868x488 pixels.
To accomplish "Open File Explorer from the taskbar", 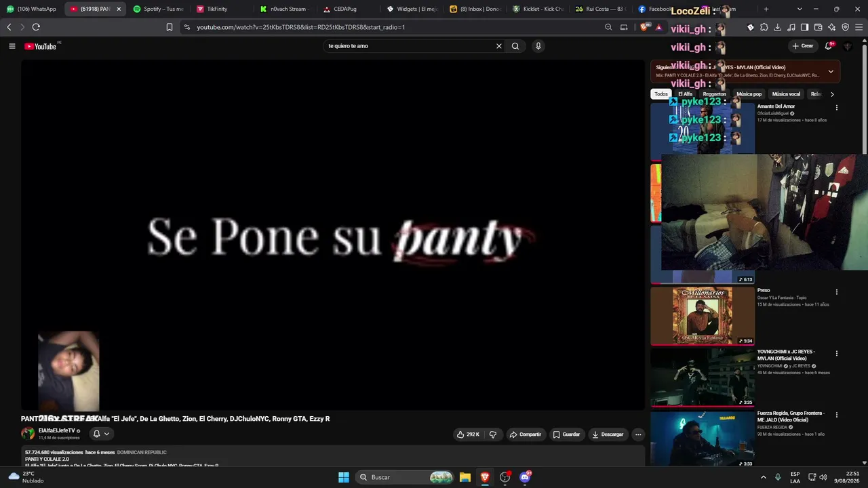I will click(465, 477).
